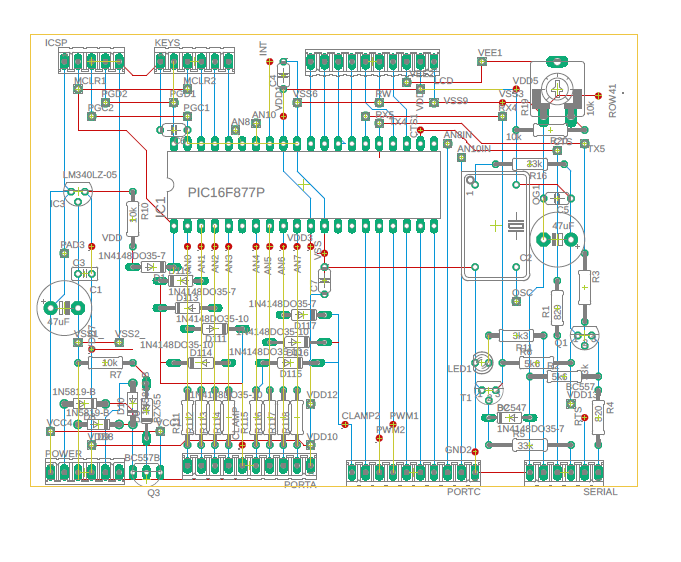This screenshot has width=681, height=562.
Task: Select the R4 820 resistor body
Action: 598,417
